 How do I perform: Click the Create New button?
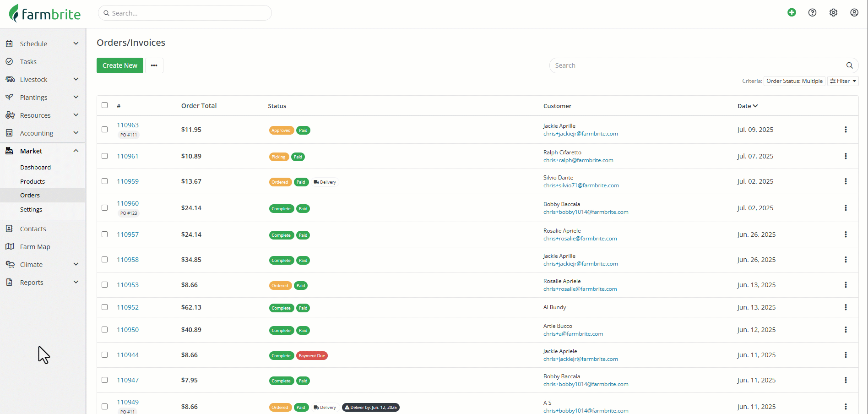coord(120,65)
